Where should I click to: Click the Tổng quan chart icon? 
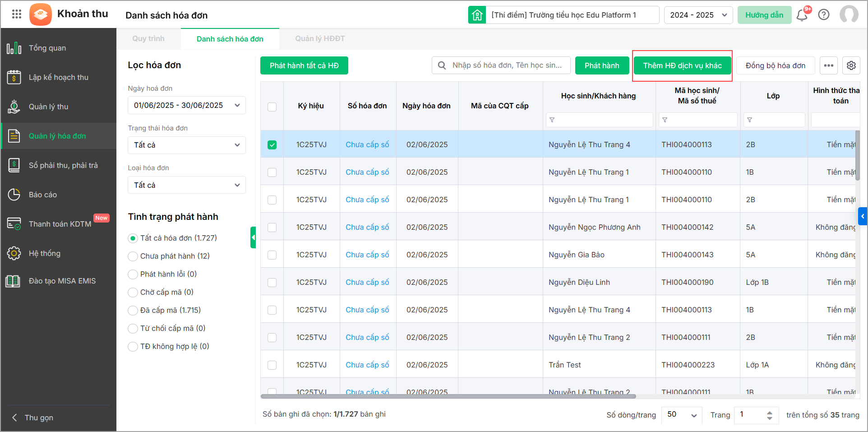14,48
